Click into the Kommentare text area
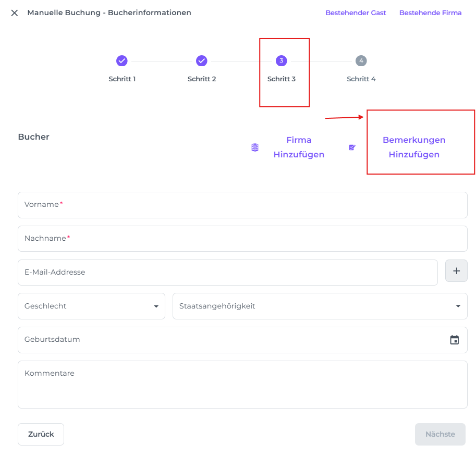 point(242,385)
